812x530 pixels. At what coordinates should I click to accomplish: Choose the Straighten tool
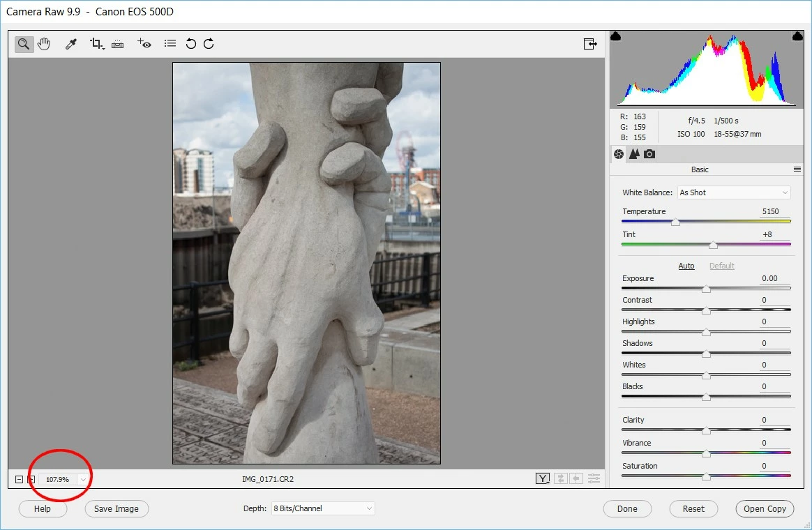(x=118, y=44)
